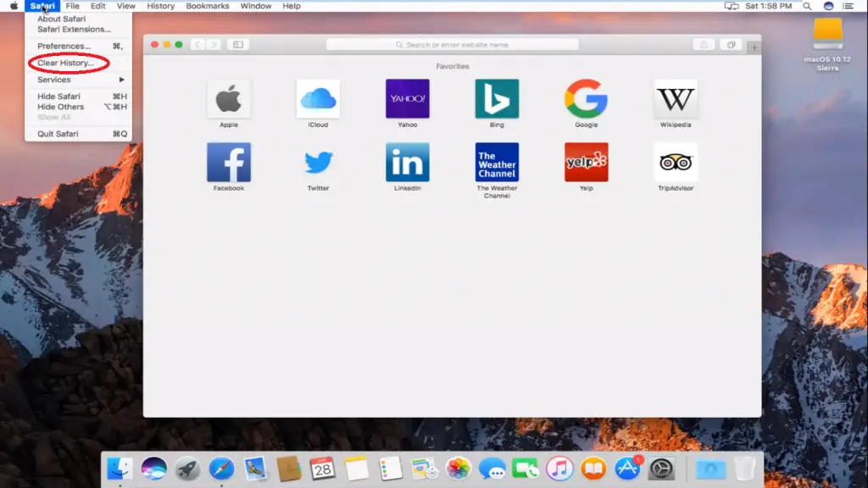Click the Safari back navigation arrow
868x488 pixels.
click(x=198, y=45)
